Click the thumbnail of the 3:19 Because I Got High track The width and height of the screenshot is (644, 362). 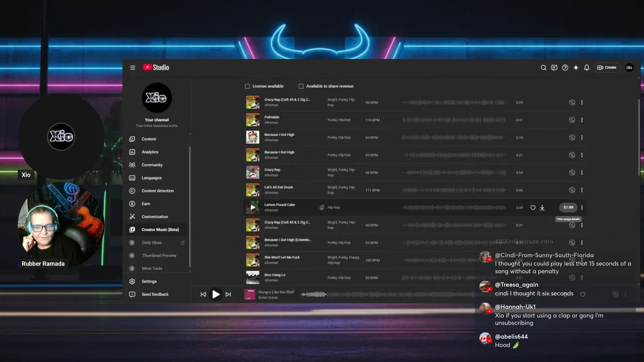pos(253,137)
